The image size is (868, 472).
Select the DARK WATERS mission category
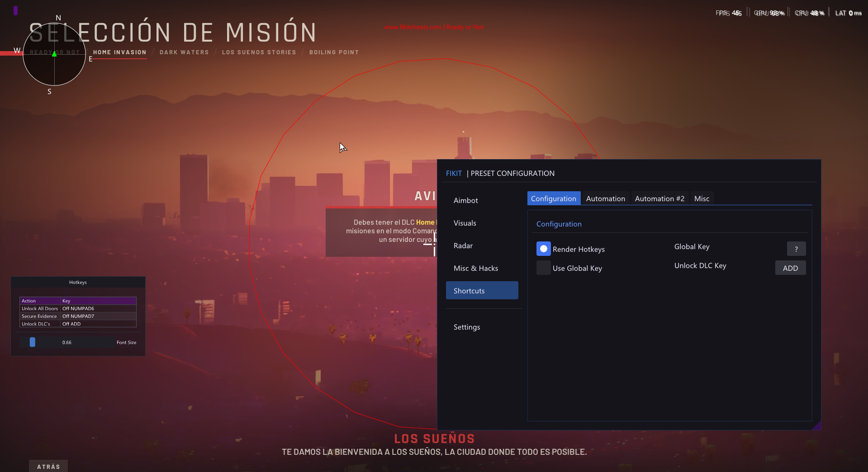point(184,52)
